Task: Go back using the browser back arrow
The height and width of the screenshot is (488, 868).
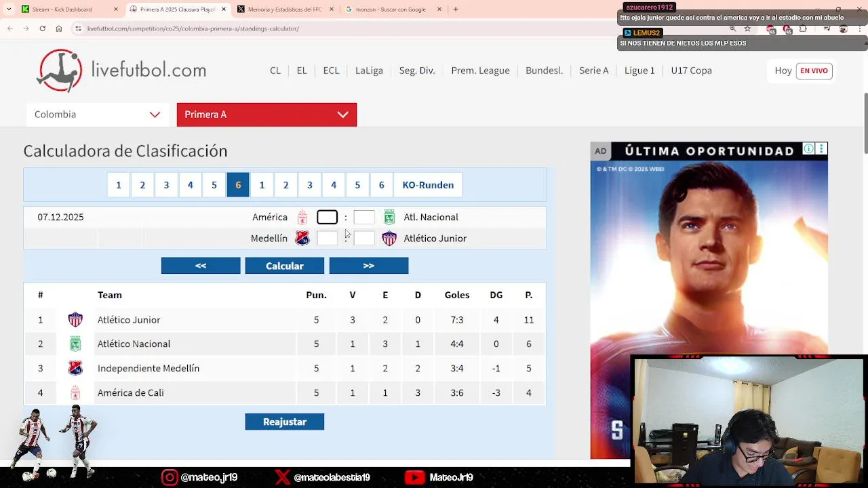Action: point(9,28)
